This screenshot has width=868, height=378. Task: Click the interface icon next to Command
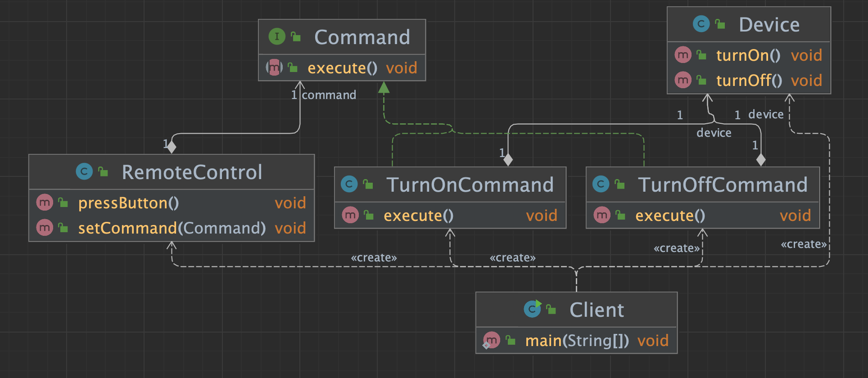click(277, 36)
